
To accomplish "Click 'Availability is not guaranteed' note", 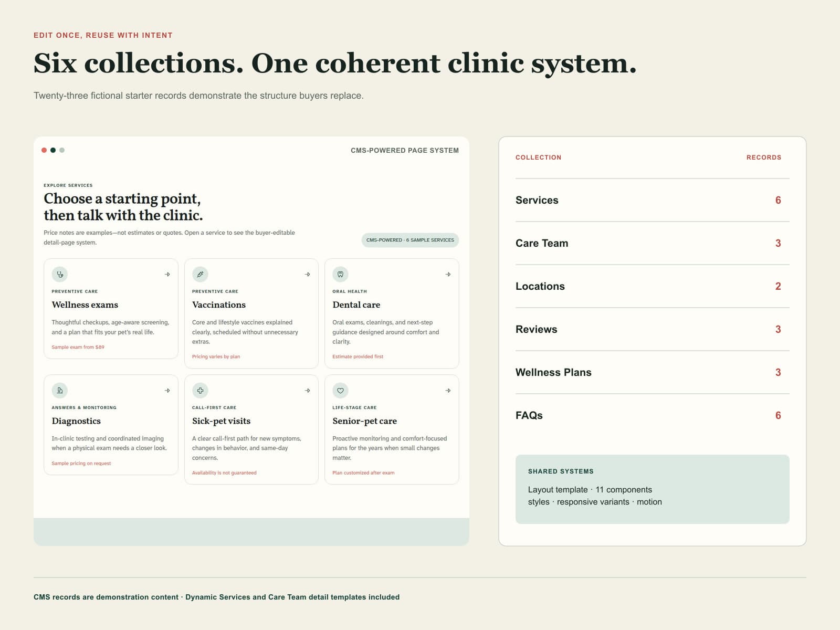I will [224, 472].
